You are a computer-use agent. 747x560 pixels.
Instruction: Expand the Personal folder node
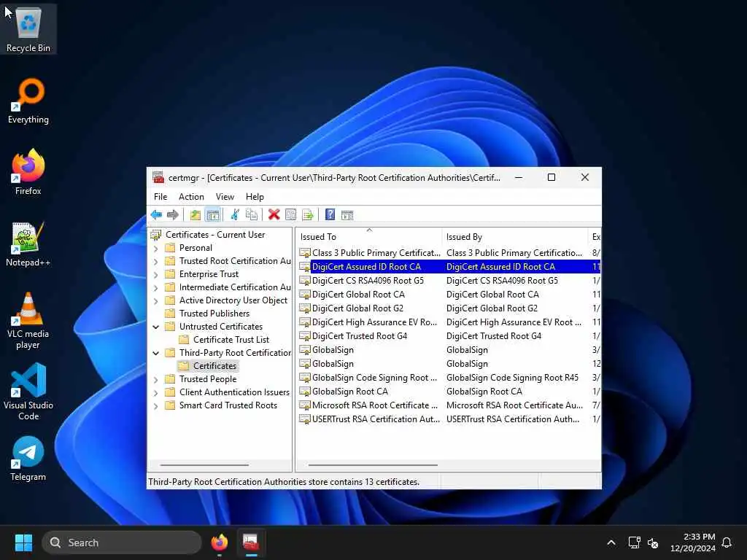156,248
